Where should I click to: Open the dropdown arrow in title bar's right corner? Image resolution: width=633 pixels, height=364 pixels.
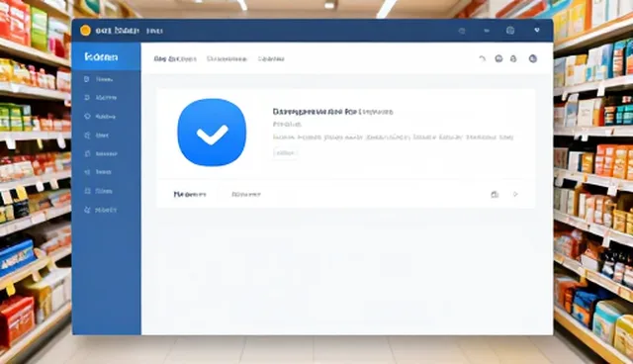(537, 31)
